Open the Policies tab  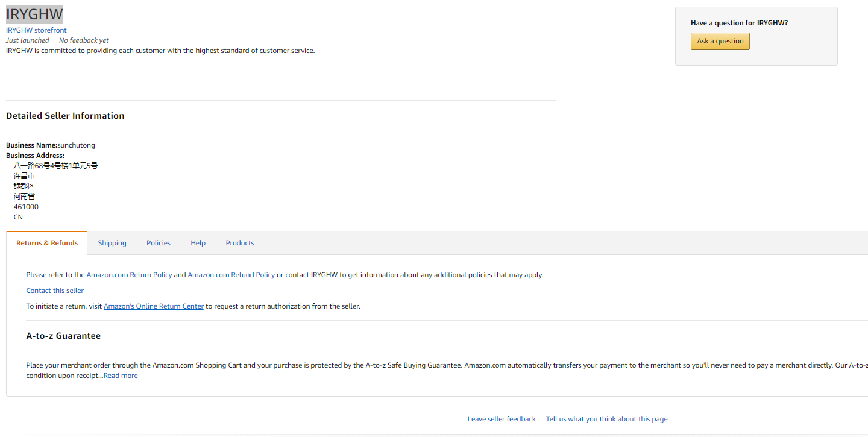point(159,243)
